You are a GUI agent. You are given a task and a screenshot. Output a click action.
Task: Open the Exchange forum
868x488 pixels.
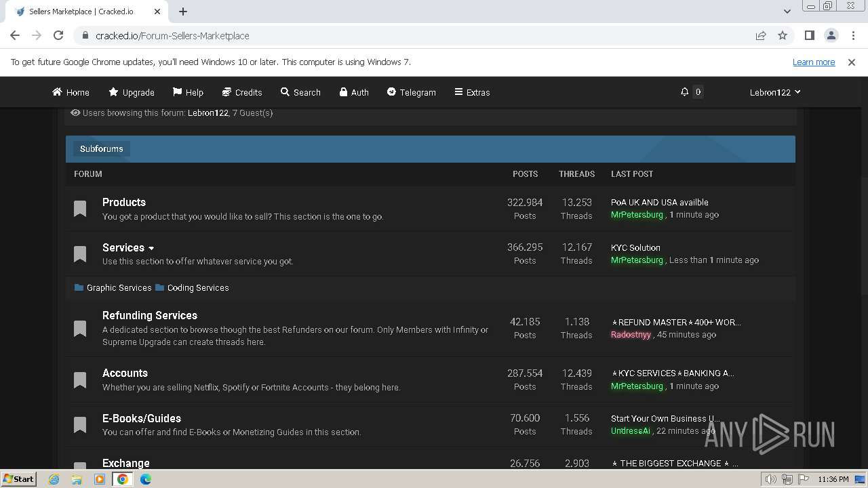click(x=126, y=463)
